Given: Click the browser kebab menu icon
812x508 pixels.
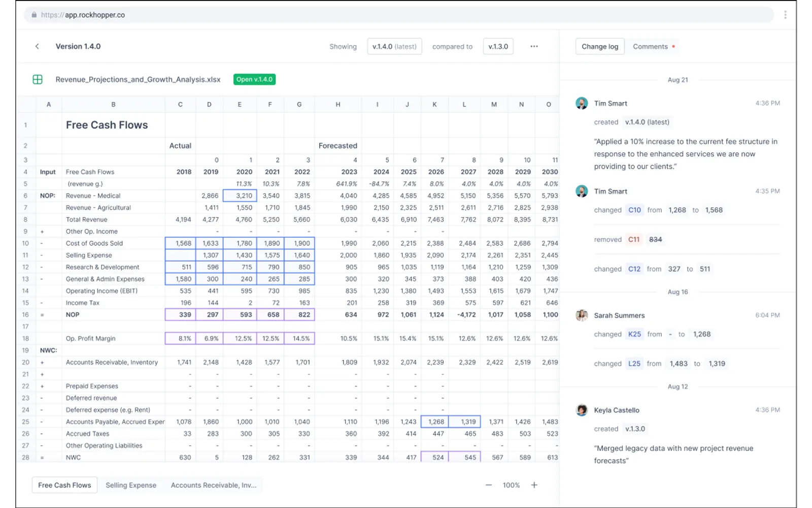Looking at the screenshot, I should pos(785,15).
